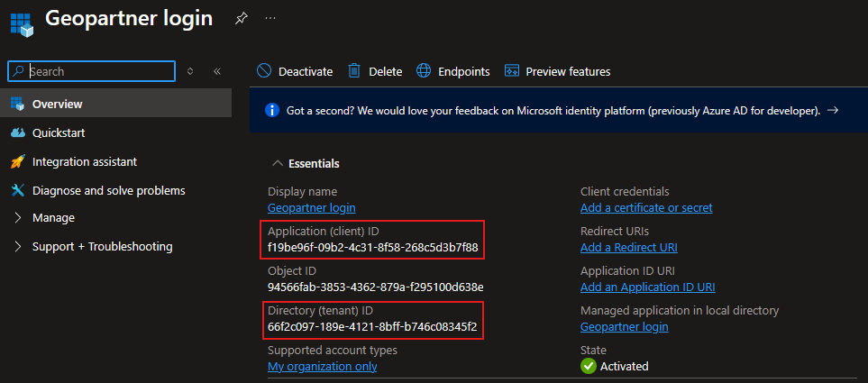Pin the Geopartner login page
The width and height of the screenshot is (868, 383).
[241, 18]
